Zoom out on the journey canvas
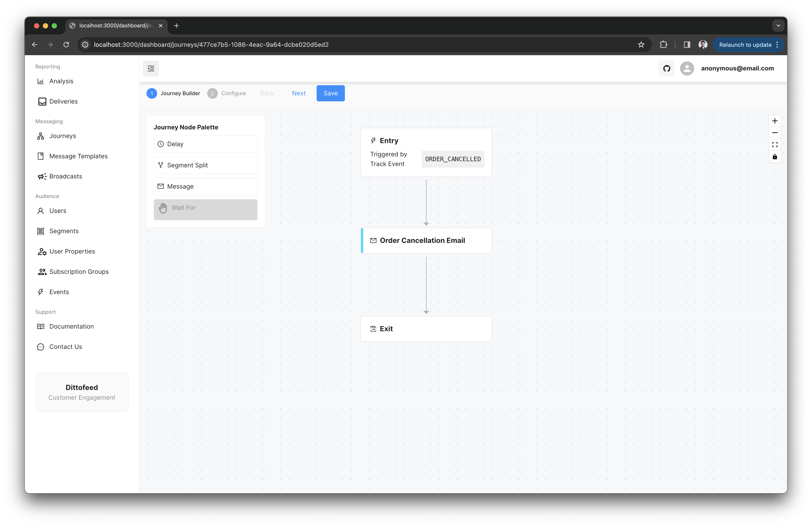This screenshot has width=812, height=526. [774, 133]
